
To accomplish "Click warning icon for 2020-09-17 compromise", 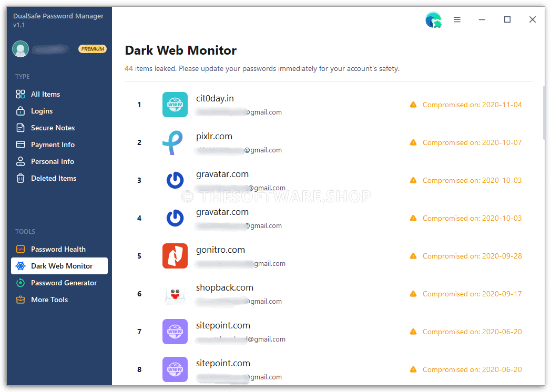I will click(413, 294).
